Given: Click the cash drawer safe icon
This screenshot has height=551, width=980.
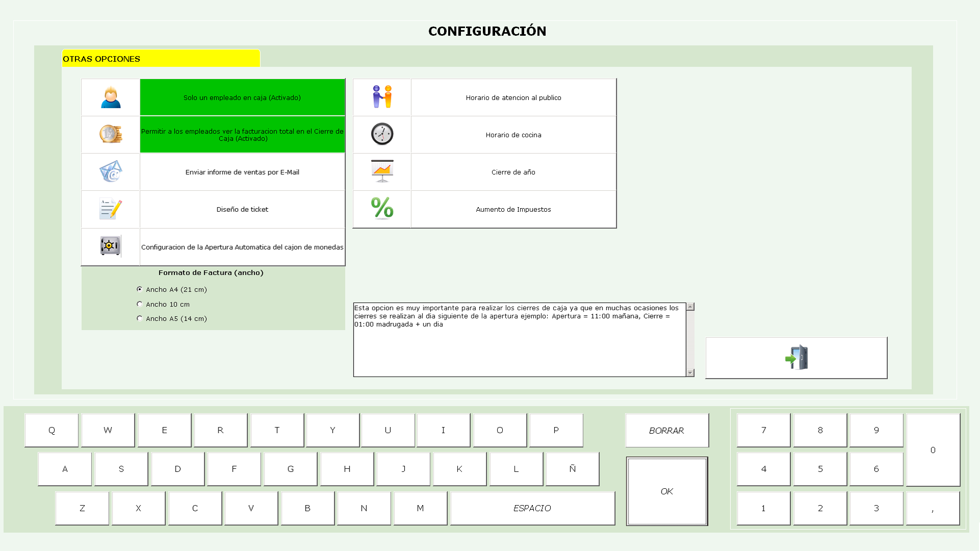Looking at the screenshot, I should pos(111,246).
